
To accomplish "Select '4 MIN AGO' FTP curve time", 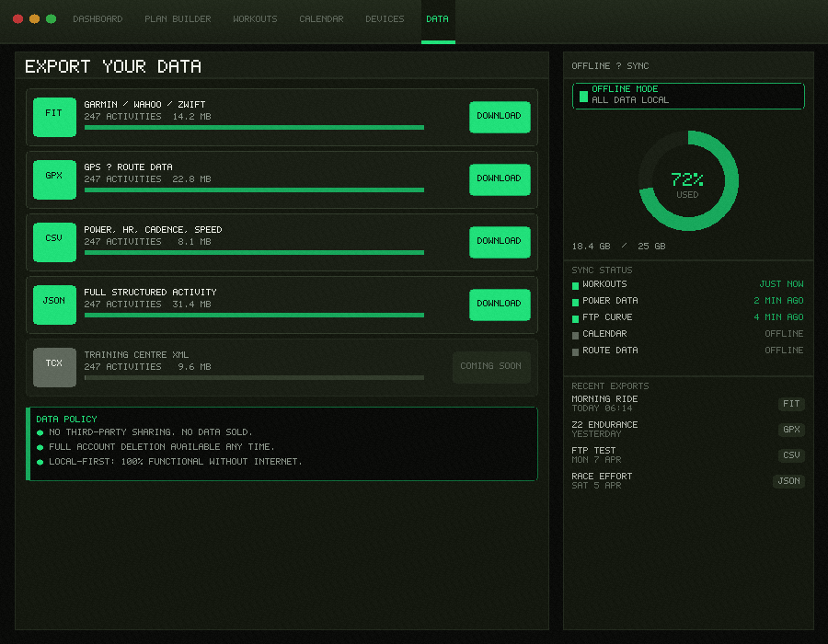I will (x=779, y=317).
